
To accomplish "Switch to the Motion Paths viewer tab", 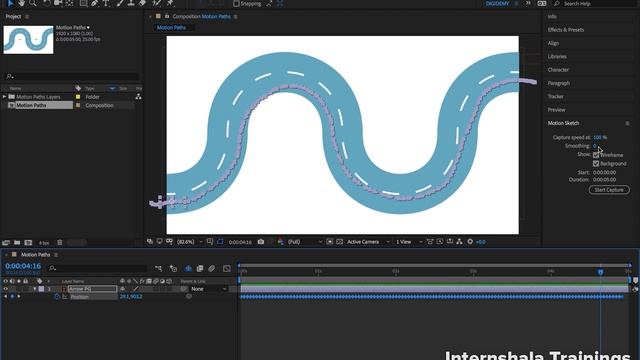I will click(x=171, y=28).
